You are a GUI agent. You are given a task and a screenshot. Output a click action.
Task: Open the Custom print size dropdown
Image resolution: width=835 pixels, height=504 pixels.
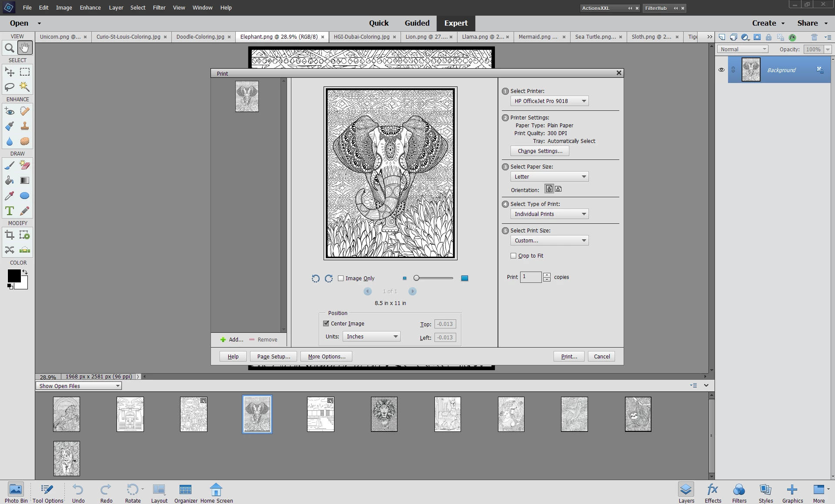point(549,241)
